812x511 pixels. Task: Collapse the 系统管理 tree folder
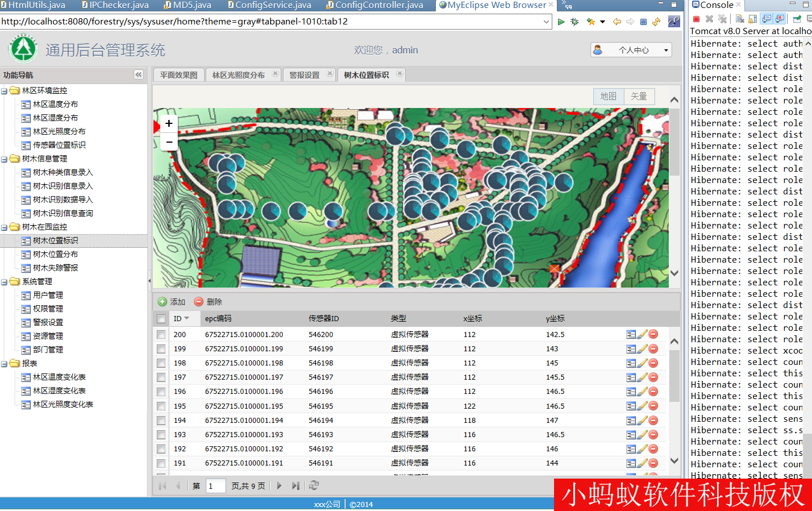pyautogui.click(x=4, y=282)
